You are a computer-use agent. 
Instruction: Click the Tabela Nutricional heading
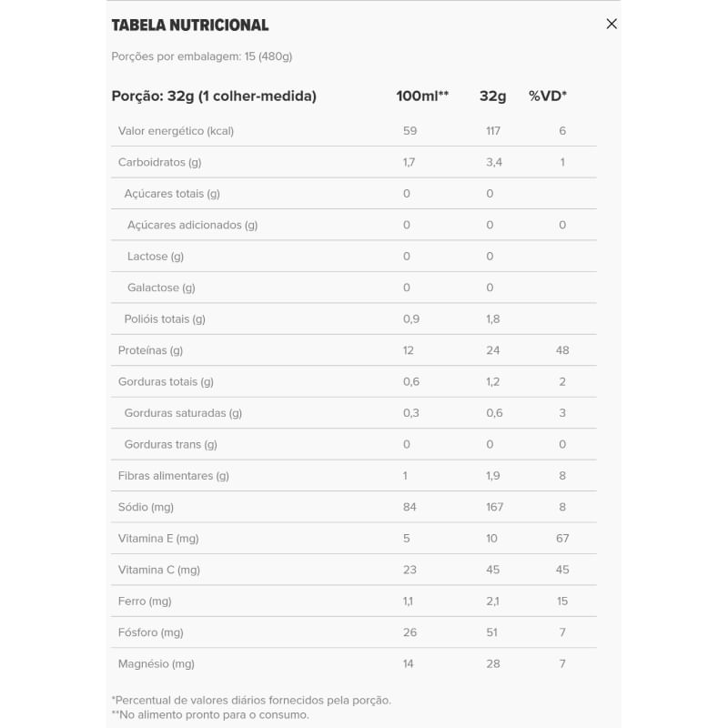point(190,25)
